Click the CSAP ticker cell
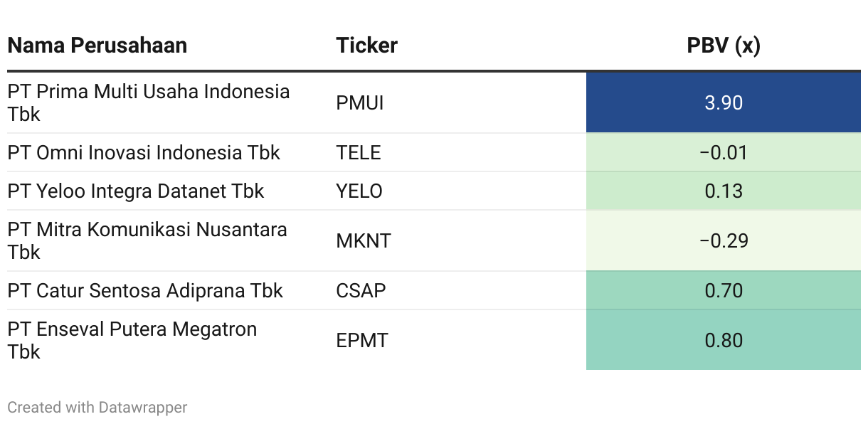Image resolution: width=868 pixels, height=424 pixels. (361, 290)
